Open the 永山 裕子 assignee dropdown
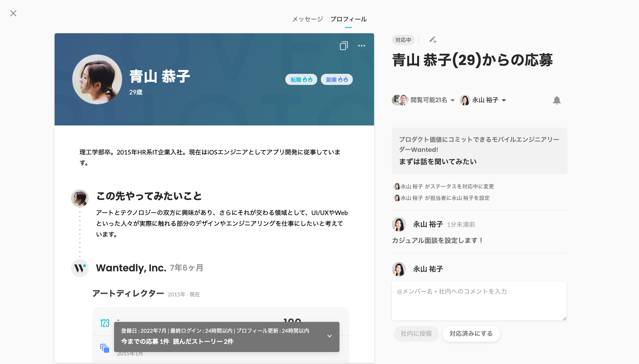 pos(485,100)
